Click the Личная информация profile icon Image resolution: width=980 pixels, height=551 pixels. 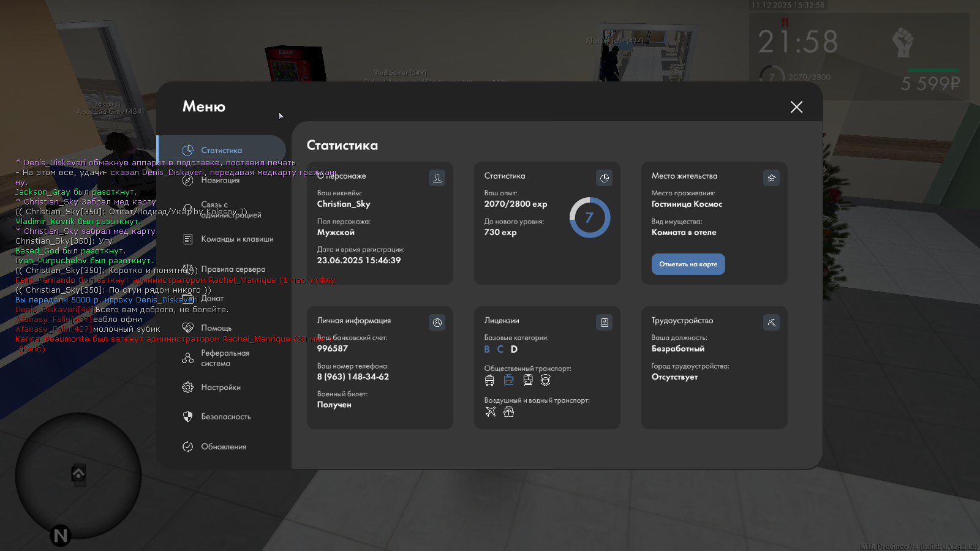437,323
